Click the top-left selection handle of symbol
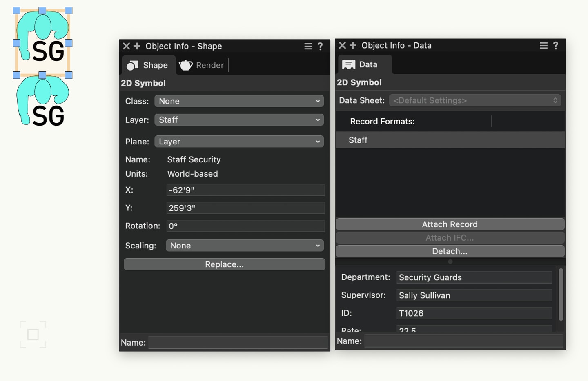588x381 pixels. pos(16,11)
